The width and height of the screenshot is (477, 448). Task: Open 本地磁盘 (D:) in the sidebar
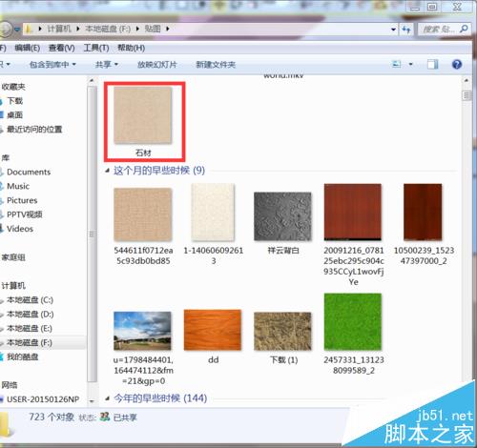coord(31,314)
